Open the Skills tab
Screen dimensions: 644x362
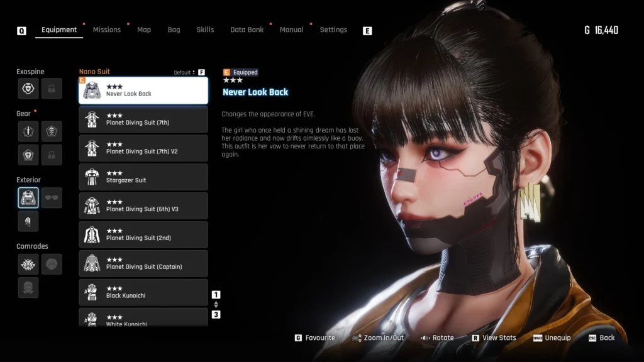205,30
